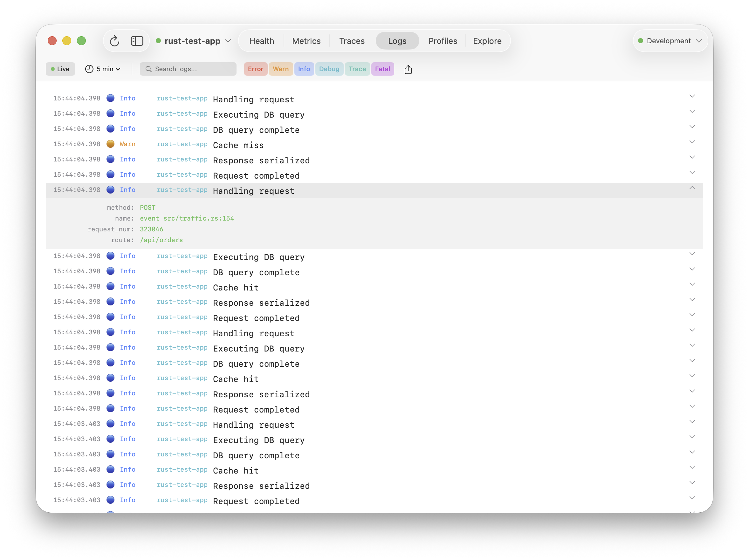The width and height of the screenshot is (749, 560).
Task: Toggle Live log streaming
Action: (x=60, y=69)
